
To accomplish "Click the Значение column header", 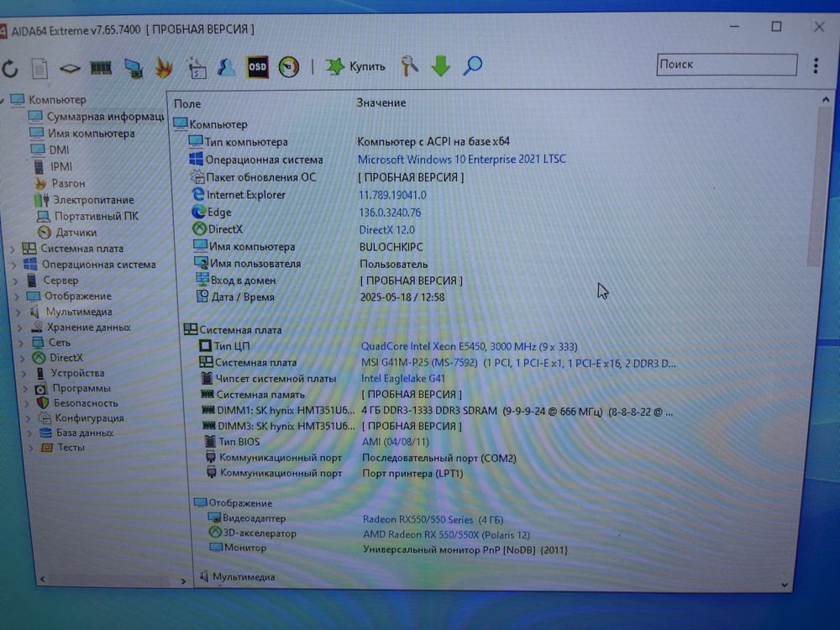I will point(381,102).
